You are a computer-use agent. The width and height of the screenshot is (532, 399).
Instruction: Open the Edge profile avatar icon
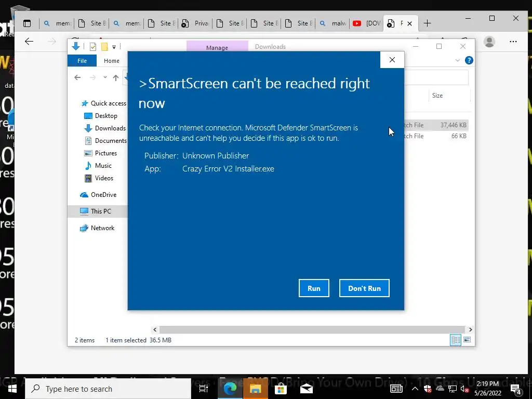[489, 42]
